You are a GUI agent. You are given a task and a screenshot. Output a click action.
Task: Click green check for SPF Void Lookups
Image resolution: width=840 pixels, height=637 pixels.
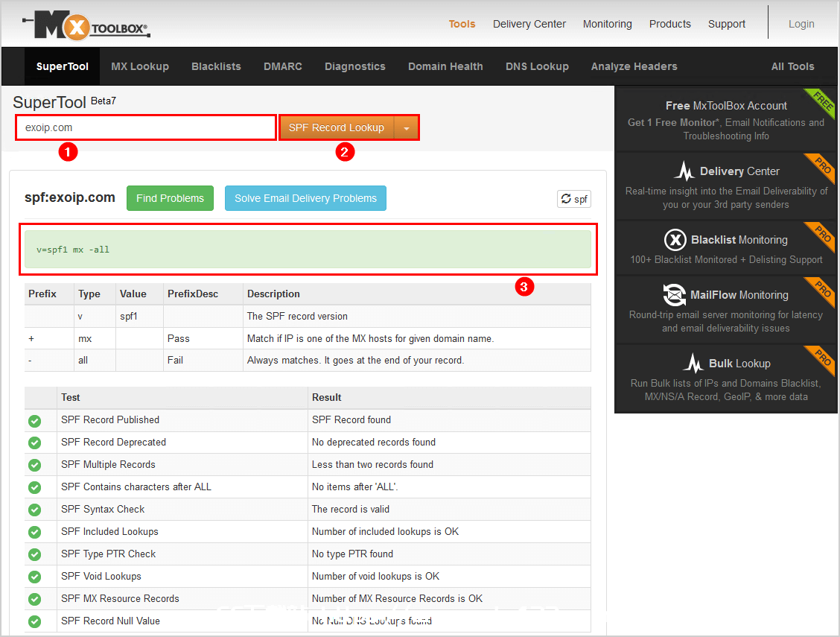pos(35,577)
